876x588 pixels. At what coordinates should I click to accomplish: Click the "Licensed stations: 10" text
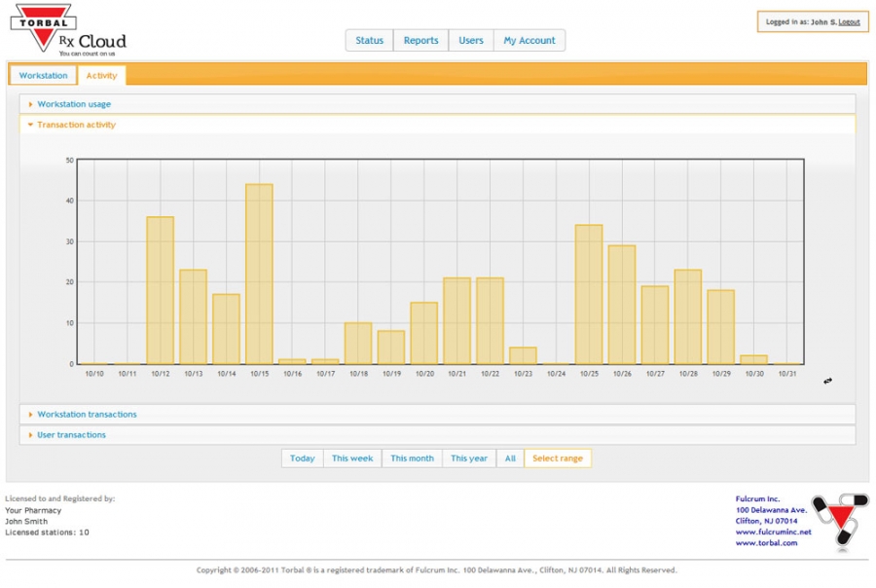point(47,533)
